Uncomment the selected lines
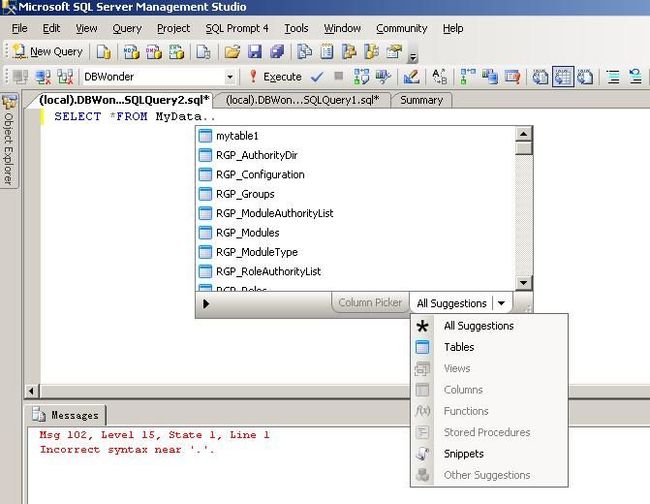This screenshot has height=504, width=650. coord(635,77)
